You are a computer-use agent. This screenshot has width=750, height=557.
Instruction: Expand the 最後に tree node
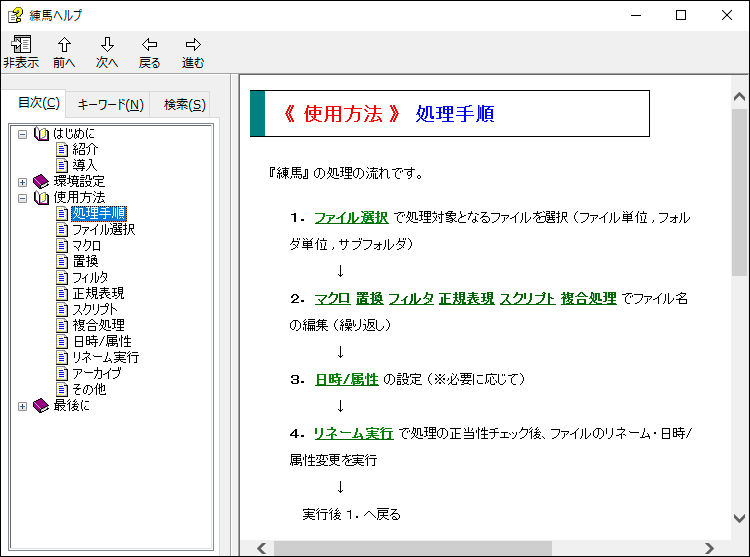(22, 406)
